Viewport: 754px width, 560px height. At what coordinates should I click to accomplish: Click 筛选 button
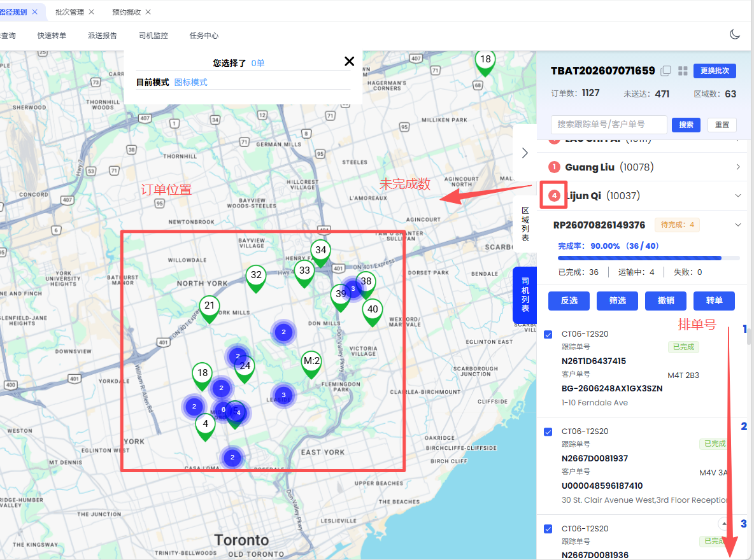[617, 300]
